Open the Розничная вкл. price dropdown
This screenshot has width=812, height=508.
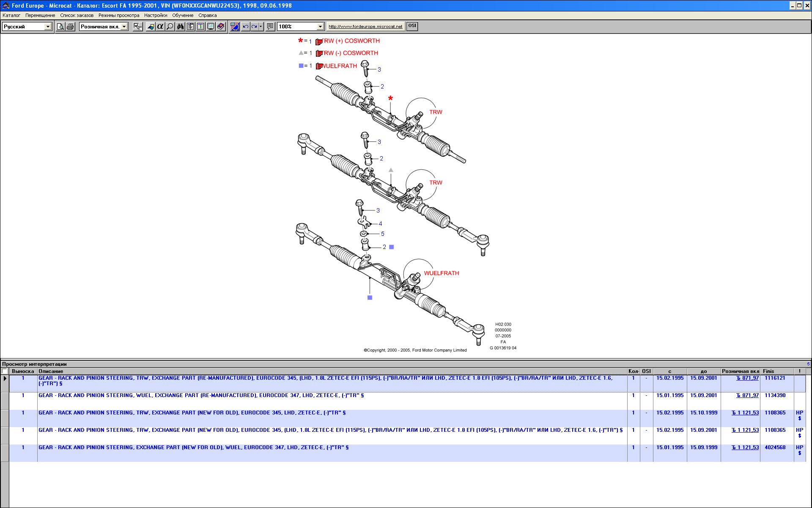(124, 27)
